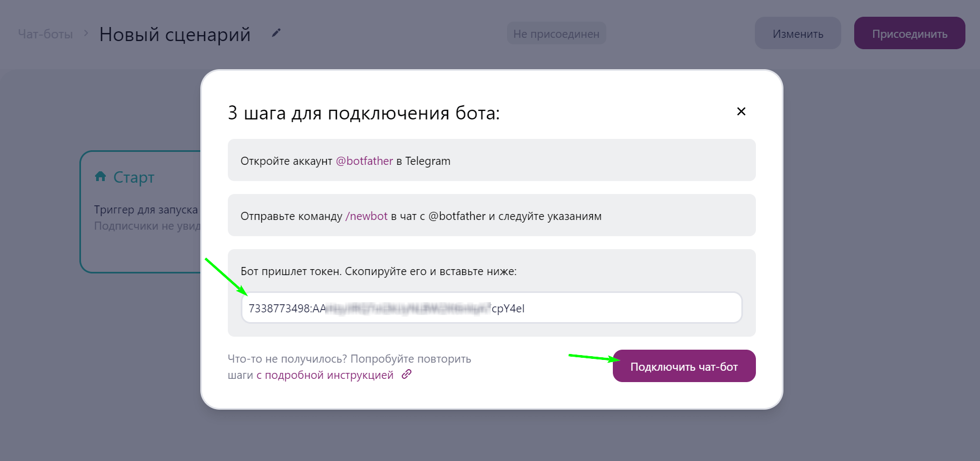980x461 pixels.
Task: Click the pencil icon to rename scenario
Action: click(276, 33)
